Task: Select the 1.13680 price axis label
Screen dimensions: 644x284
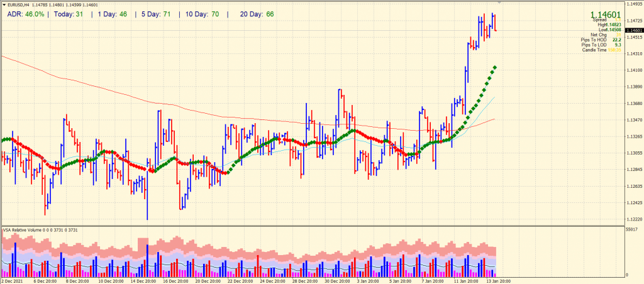Action: [634, 103]
